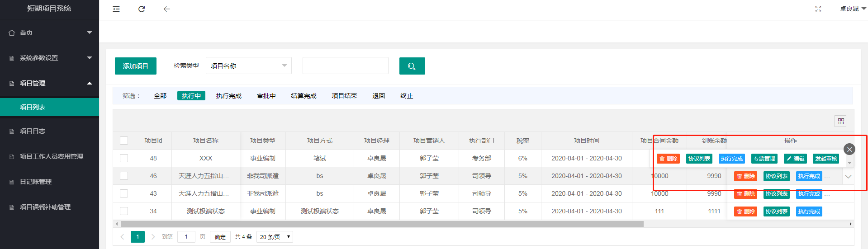Open the 20 条/页 page size dropdown
Image resolution: width=868 pixels, height=249 pixels.
[x=275, y=237]
